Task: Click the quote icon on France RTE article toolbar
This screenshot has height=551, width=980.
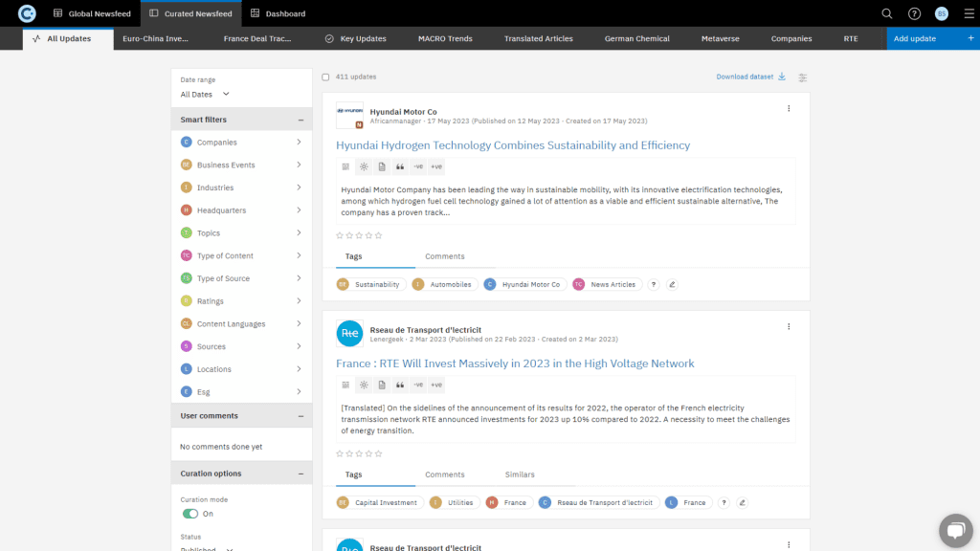Action: 400,385
